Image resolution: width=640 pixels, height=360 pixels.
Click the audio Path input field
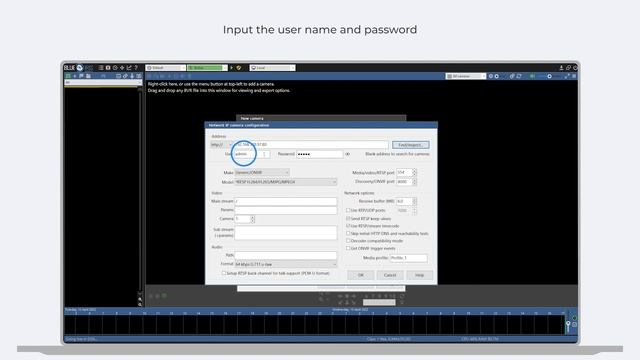[286, 256]
